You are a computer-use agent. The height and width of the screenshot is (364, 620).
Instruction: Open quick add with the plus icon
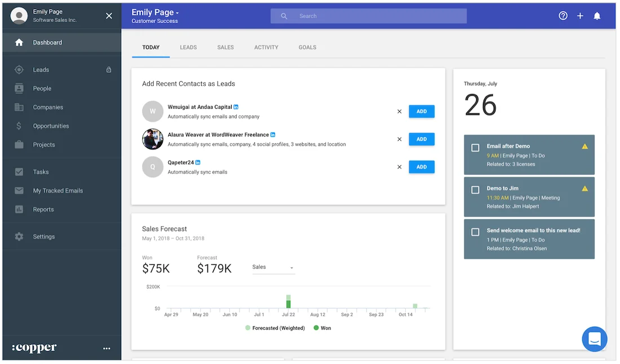coord(580,16)
